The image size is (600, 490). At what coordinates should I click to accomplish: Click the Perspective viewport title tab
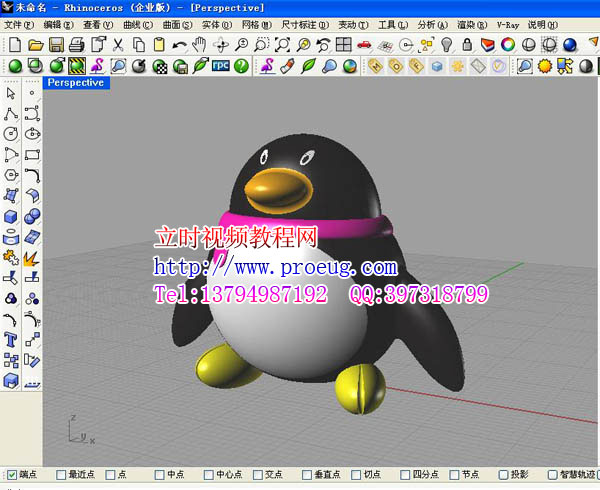click(76, 83)
